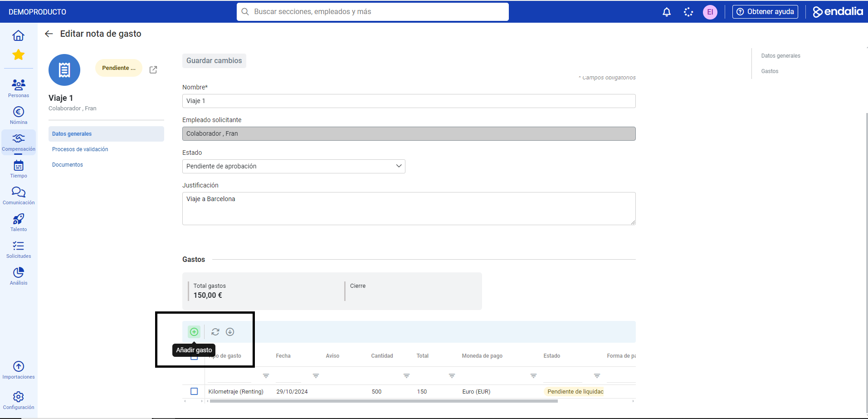This screenshot has width=868, height=419.
Task: Click the DEMOPRODUCTO title
Action: [37, 12]
